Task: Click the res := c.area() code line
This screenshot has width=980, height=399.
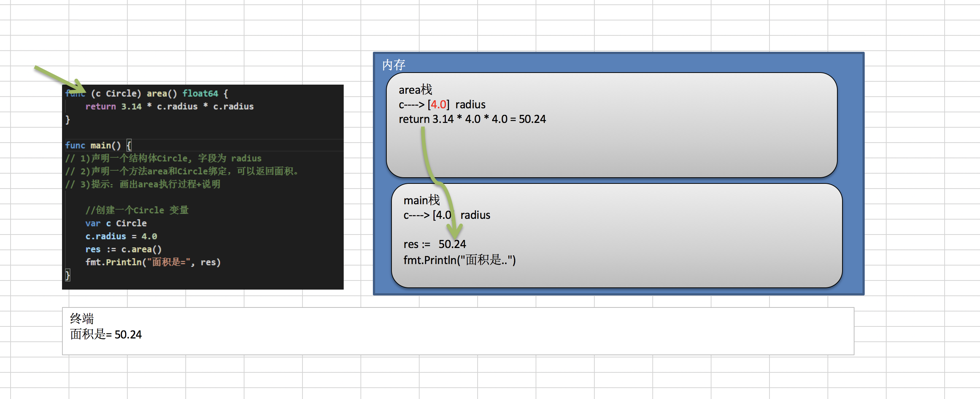Action: tap(123, 249)
